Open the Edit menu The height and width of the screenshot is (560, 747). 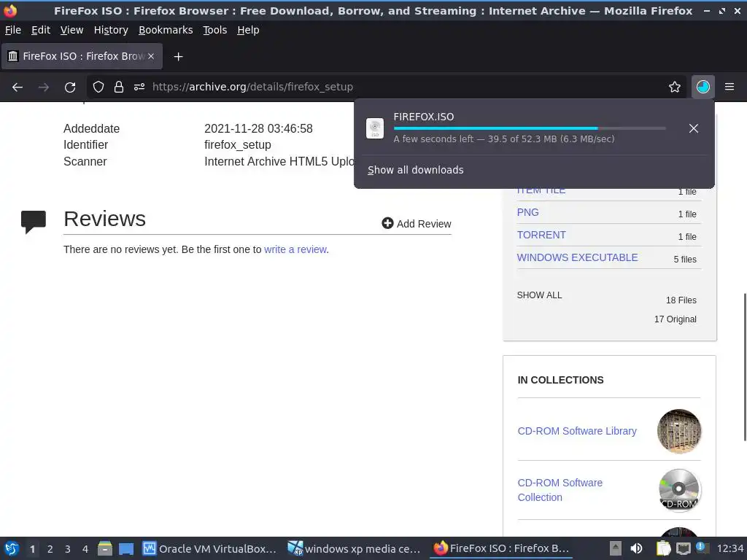pyautogui.click(x=41, y=30)
